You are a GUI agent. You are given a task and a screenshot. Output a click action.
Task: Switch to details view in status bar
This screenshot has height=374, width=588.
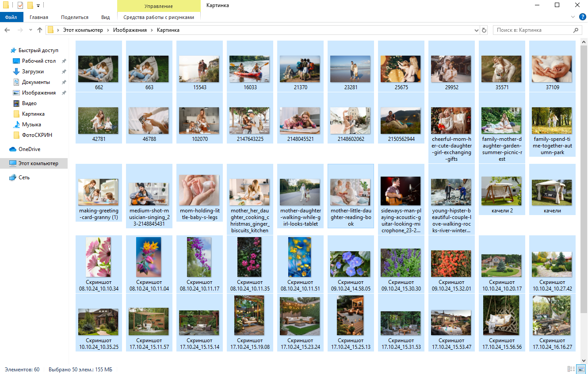coord(570,369)
